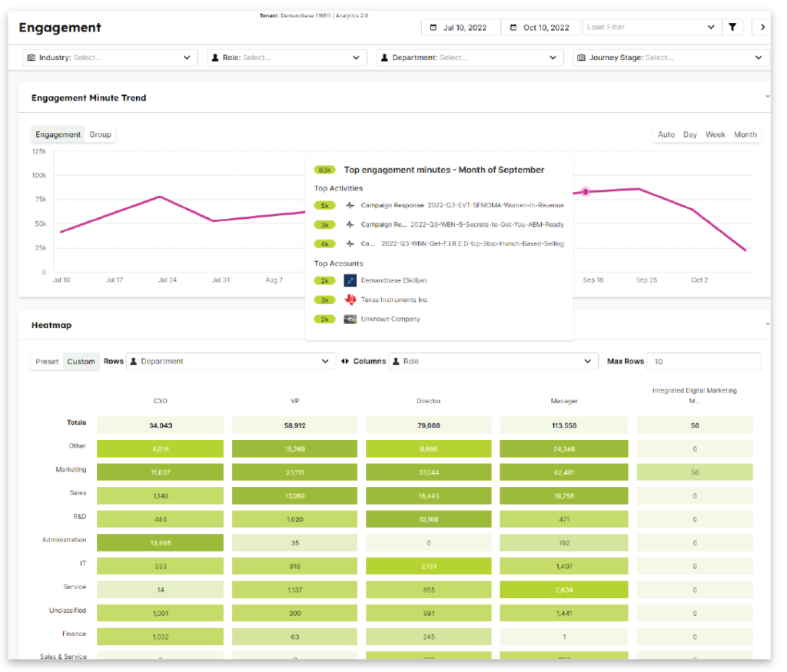
Task: Click into the Max Rows input field
Action: click(703, 361)
